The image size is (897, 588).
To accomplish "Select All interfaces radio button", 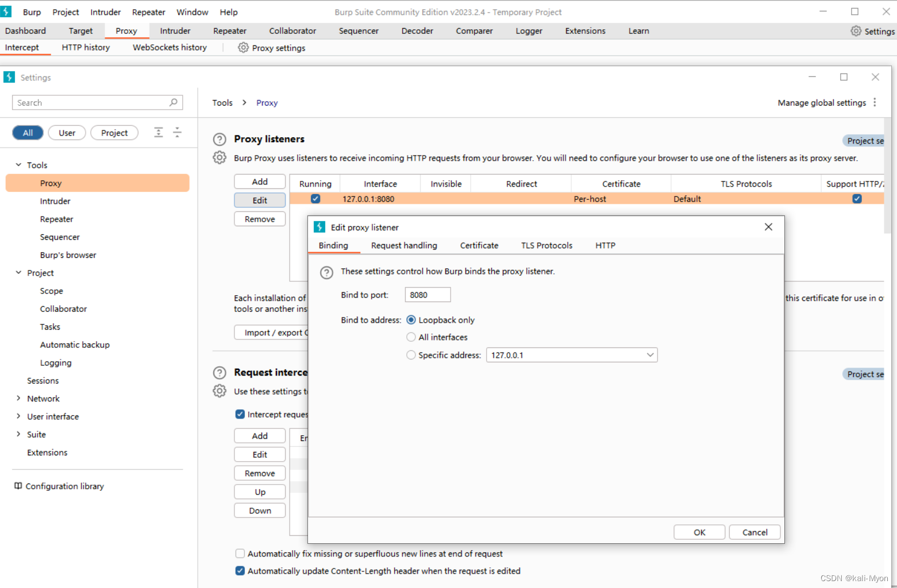I will tap(411, 337).
